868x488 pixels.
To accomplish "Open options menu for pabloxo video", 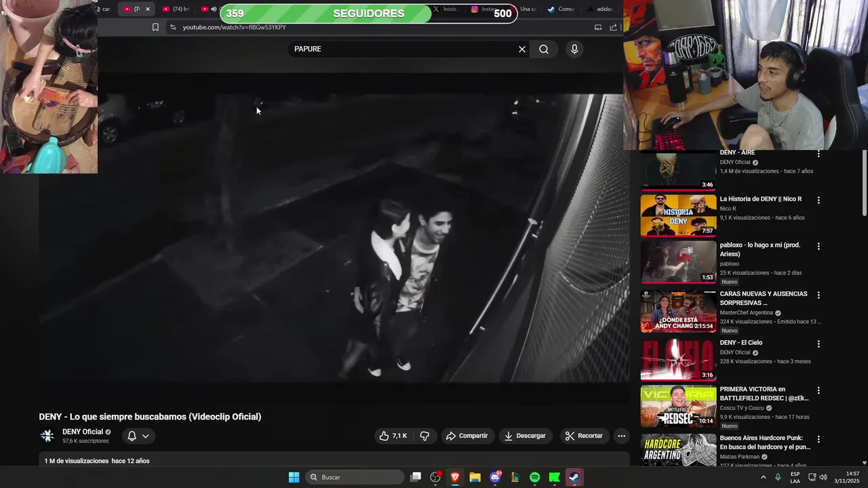I will point(818,247).
